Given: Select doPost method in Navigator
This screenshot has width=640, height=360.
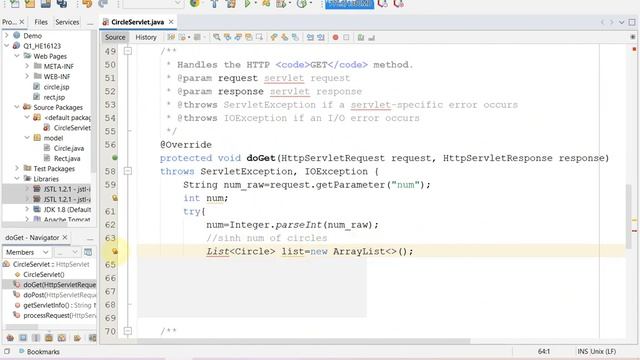Looking at the screenshot, I should [x=60, y=295].
